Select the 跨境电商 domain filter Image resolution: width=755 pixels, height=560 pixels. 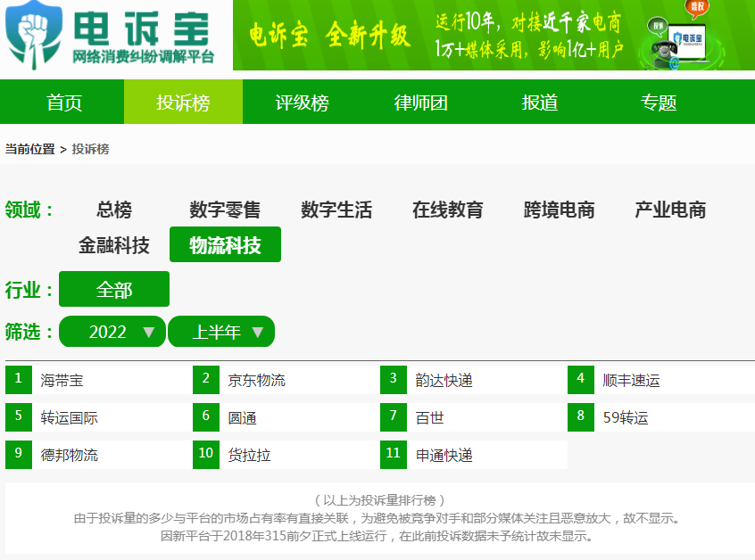coord(559,210)
